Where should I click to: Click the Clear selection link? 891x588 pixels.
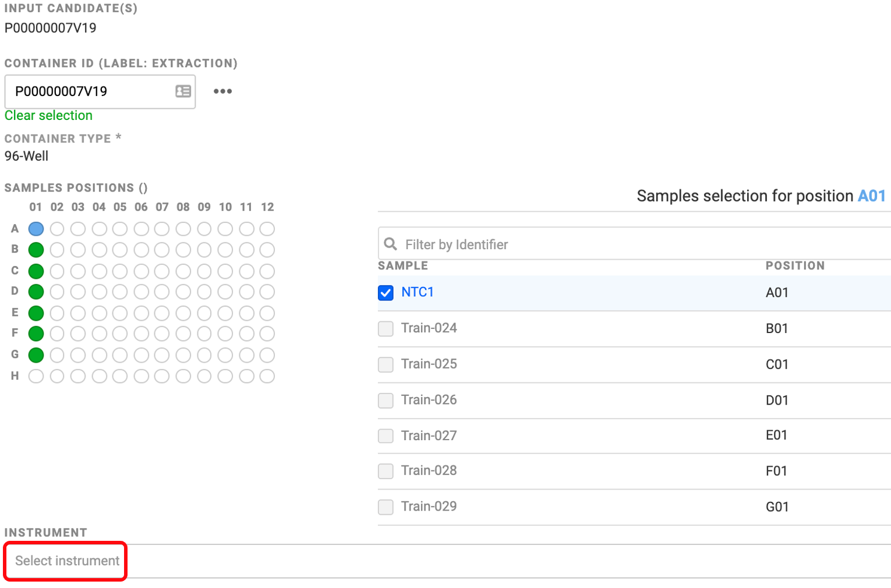48,115
